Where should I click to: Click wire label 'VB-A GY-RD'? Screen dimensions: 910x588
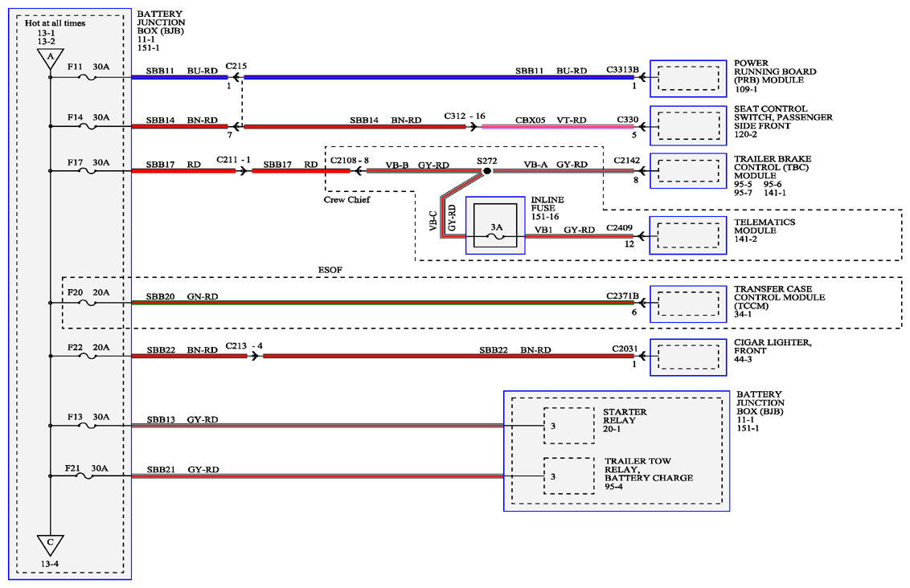pos(555,165)
